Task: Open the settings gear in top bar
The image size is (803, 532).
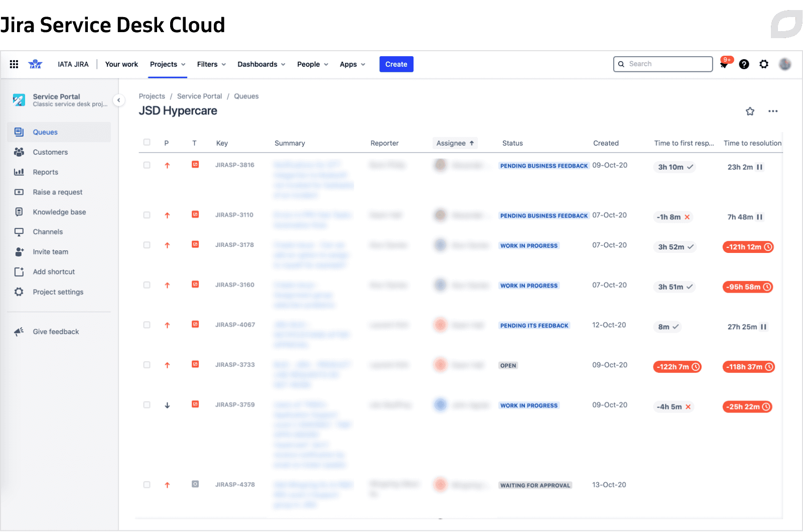Action: point(764,64)
